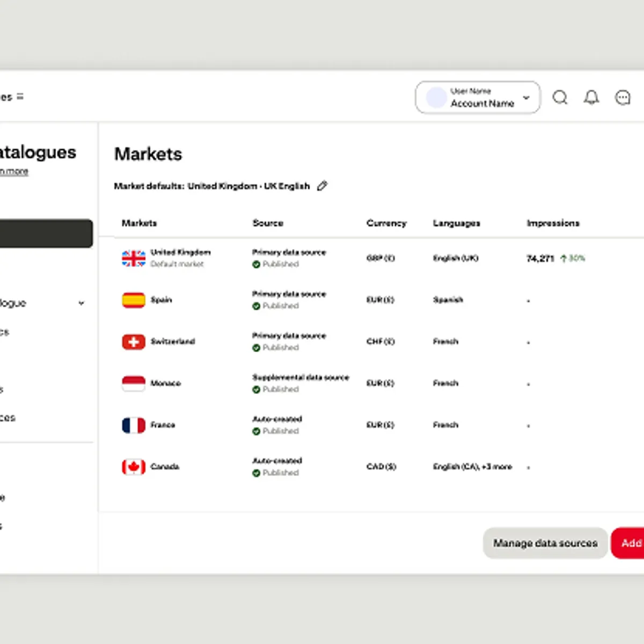The height and width of the screenshot is (644, 644).
Task: Click Published check icon in France row
Action: 257,431
